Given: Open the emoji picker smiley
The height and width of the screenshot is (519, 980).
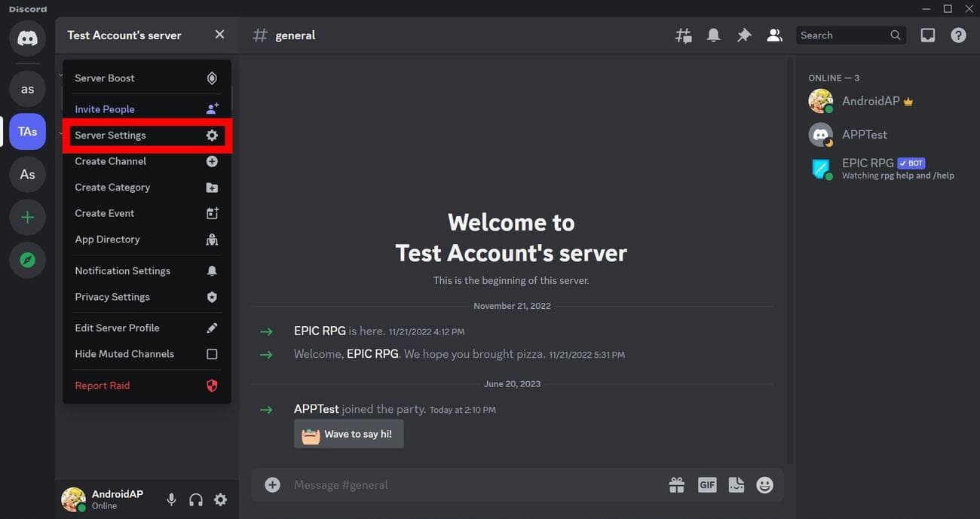Looking at the screenshot, I should point(764,485).
